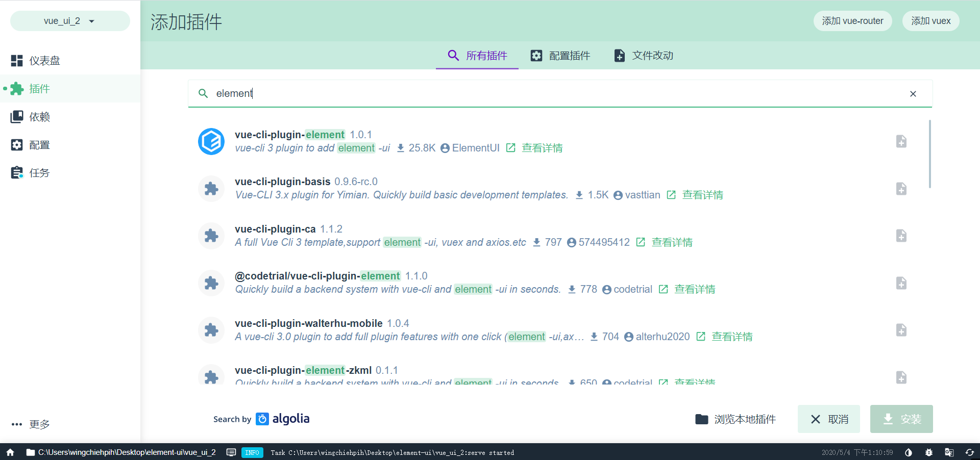This screenshot has width=980, height=460.
Task: Open 浏览本地插件 to browse local plugins
Action: click(x=735, y=419)
